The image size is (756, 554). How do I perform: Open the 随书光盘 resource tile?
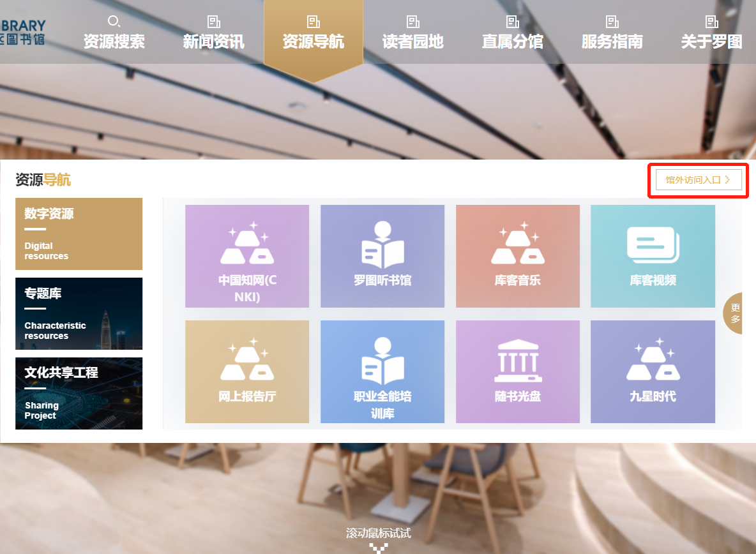517,371
